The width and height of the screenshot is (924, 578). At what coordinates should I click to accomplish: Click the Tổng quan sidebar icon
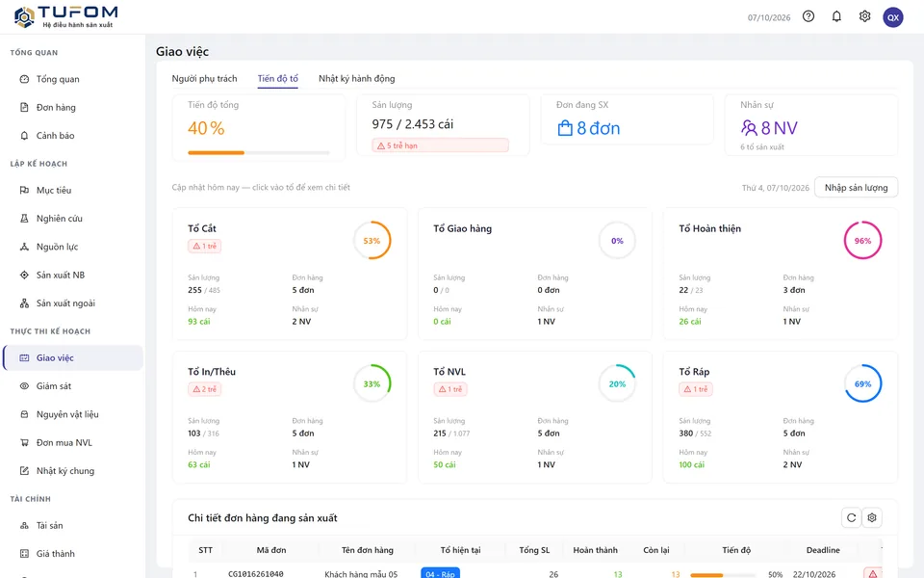tap(24, 79)
